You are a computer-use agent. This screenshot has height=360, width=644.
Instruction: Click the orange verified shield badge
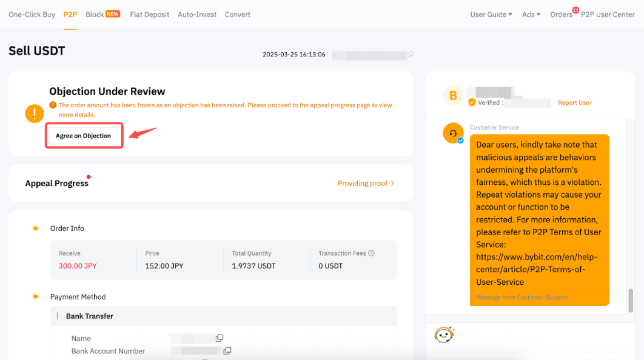tap(472, 103)
